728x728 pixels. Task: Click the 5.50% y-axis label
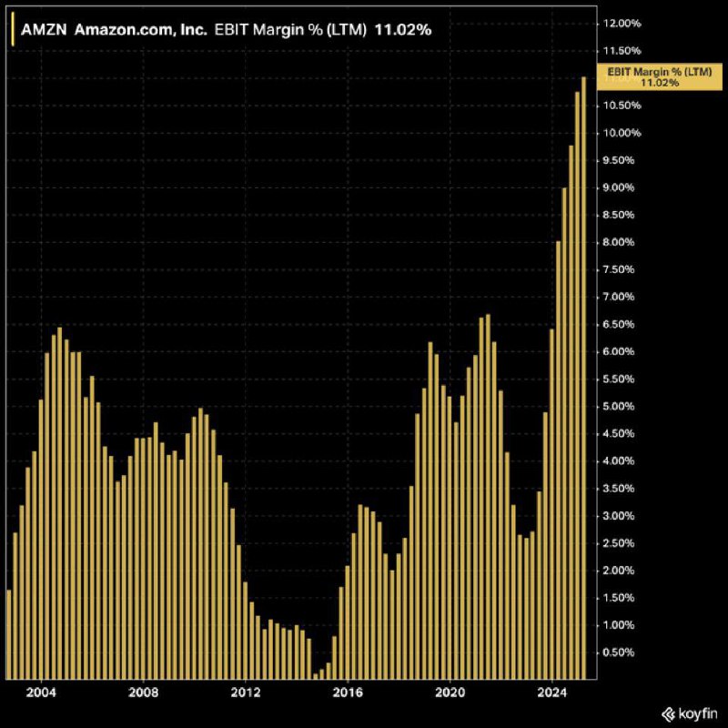point(619,379)
